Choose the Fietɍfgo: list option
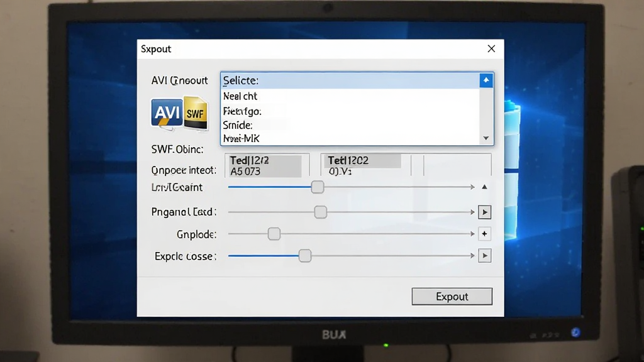 click(x=350, y=111)
